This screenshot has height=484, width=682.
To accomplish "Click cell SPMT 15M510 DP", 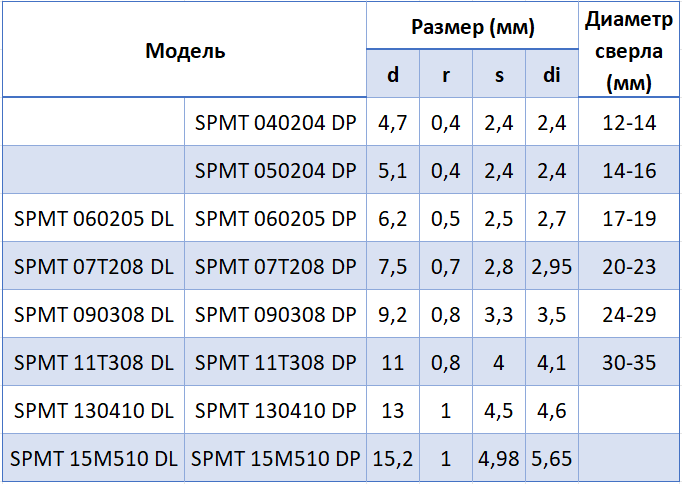I will click(x=275, y=458).
